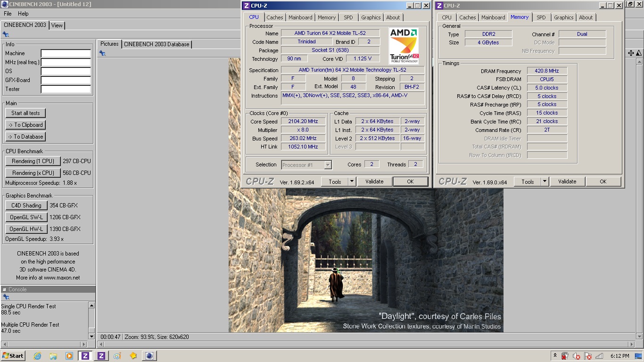Click the triangle zoom icon in CINEBENCH viewport
This screenshot has height=362, width=644.
639,53
